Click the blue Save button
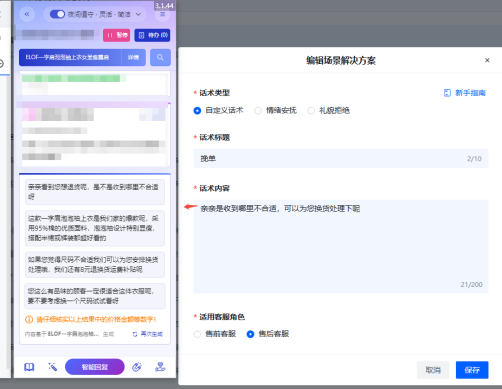 472,370
